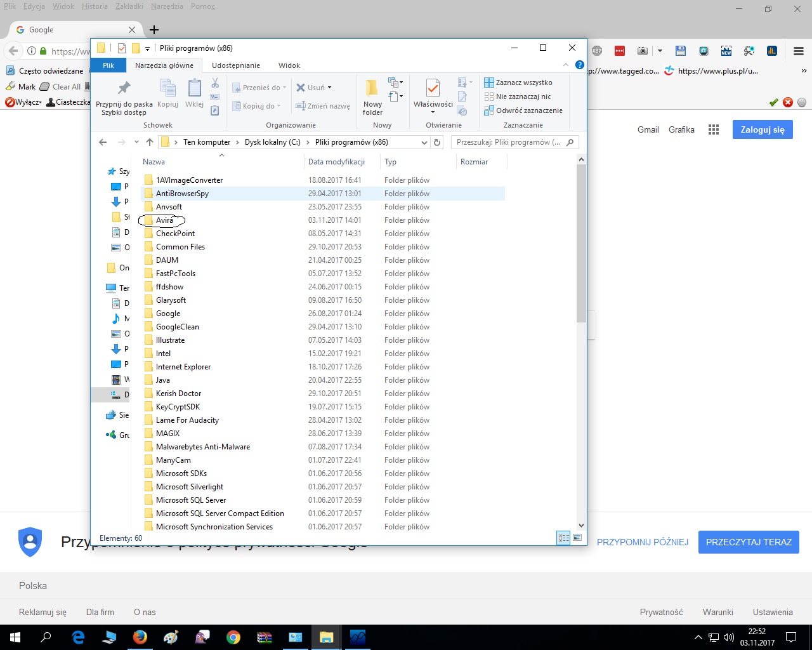Viewport: 812px width, 650px height.
Task: Click the cut scissors icon
Action: (215, 83)
